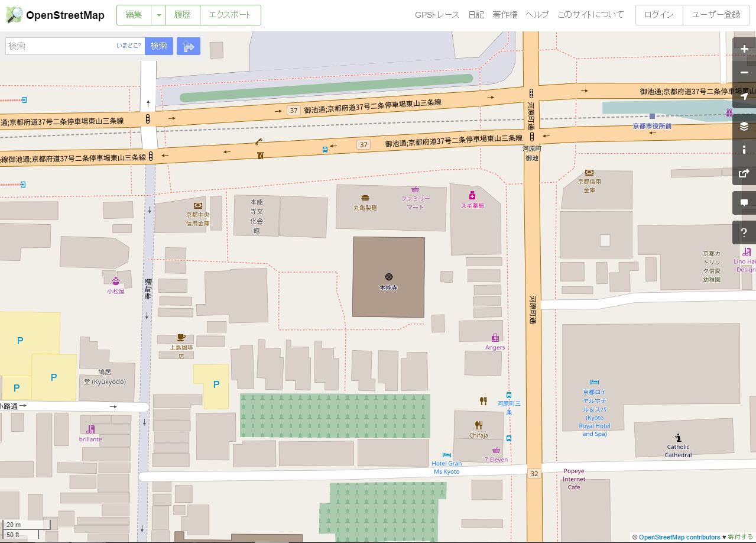Open このサイトについて about page
This screenshot has width=756, height=543.
(x=590, y=15)
